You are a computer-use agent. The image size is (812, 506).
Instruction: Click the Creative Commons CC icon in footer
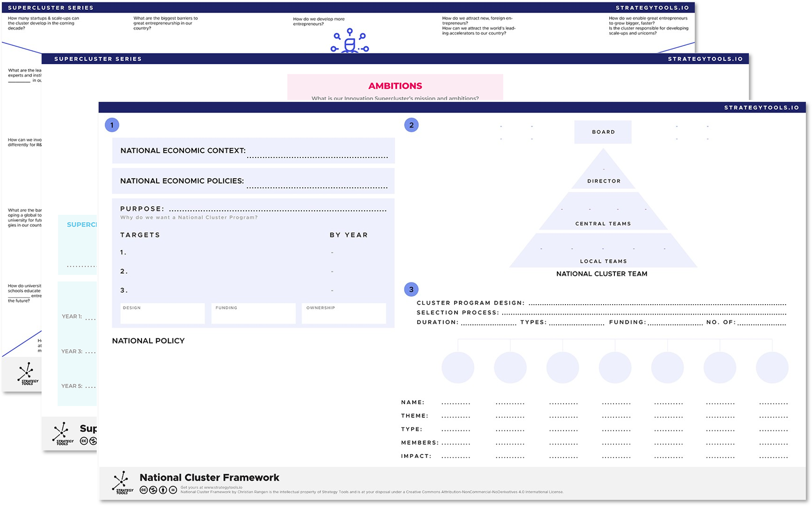144,490
